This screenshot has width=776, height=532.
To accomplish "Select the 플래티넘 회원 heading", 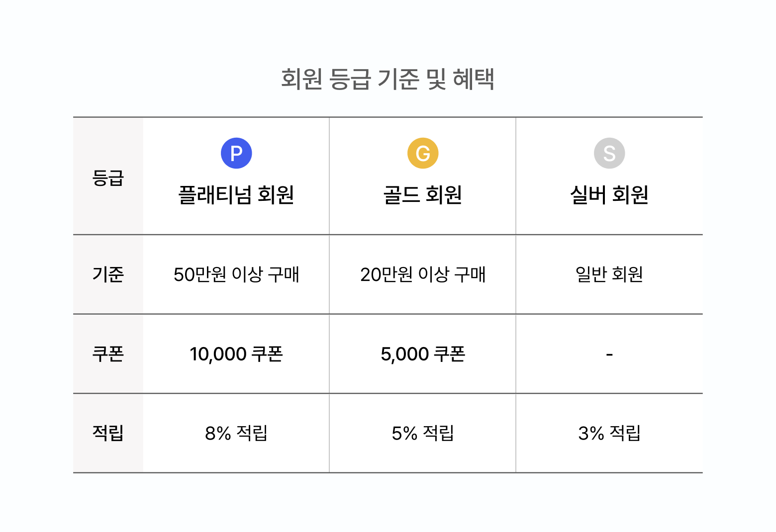I will tap(236, 195).
